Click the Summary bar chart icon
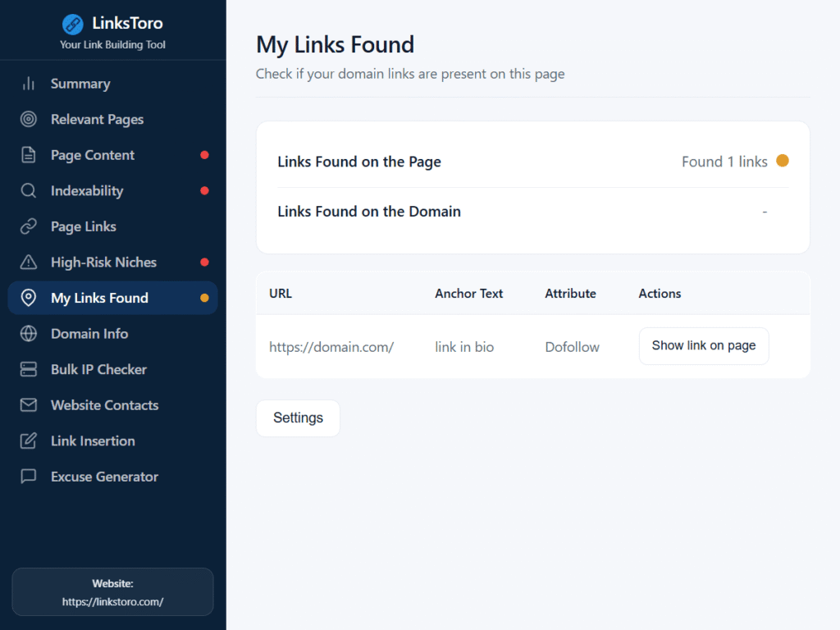 [29, 84]
